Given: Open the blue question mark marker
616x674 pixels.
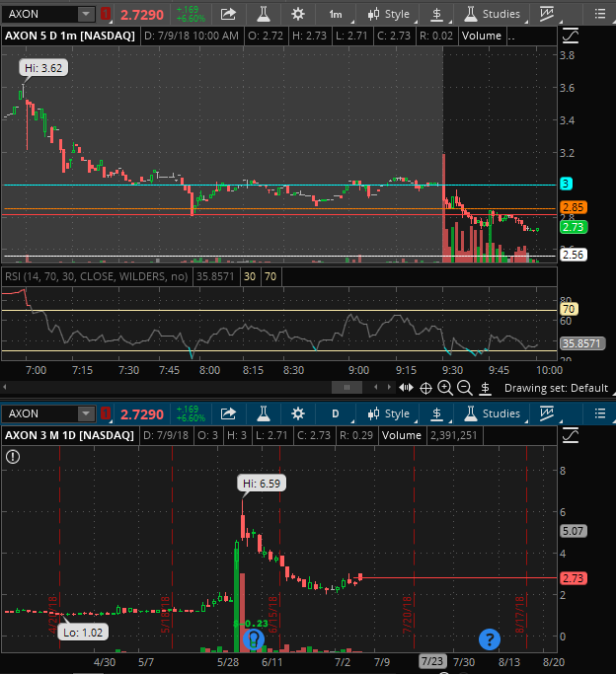Looking at the screenshot, I should pyautogui.click(x=490, y=639).
